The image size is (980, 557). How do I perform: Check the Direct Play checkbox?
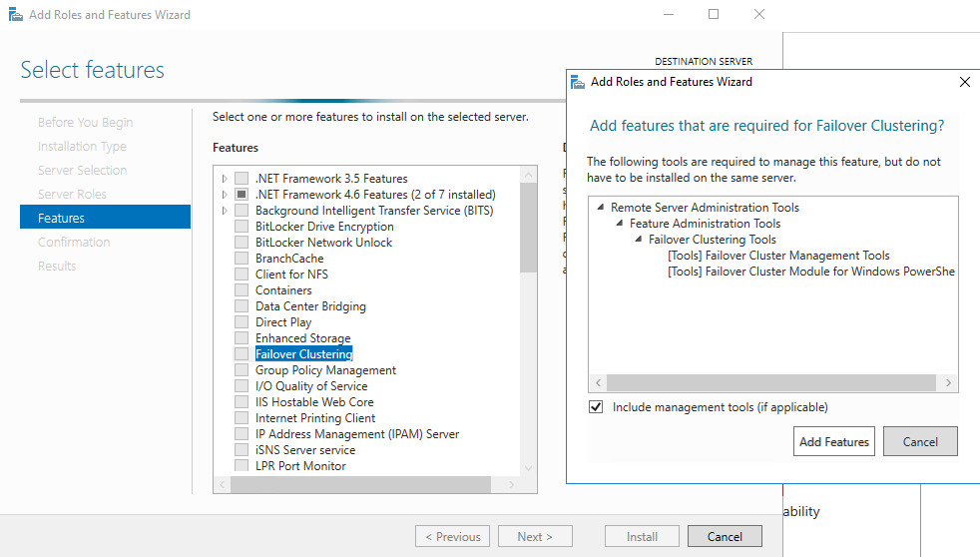(242, 322)
